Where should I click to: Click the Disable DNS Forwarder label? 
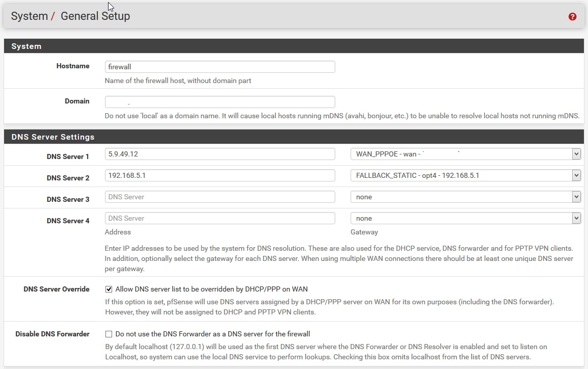pos(52,334)
